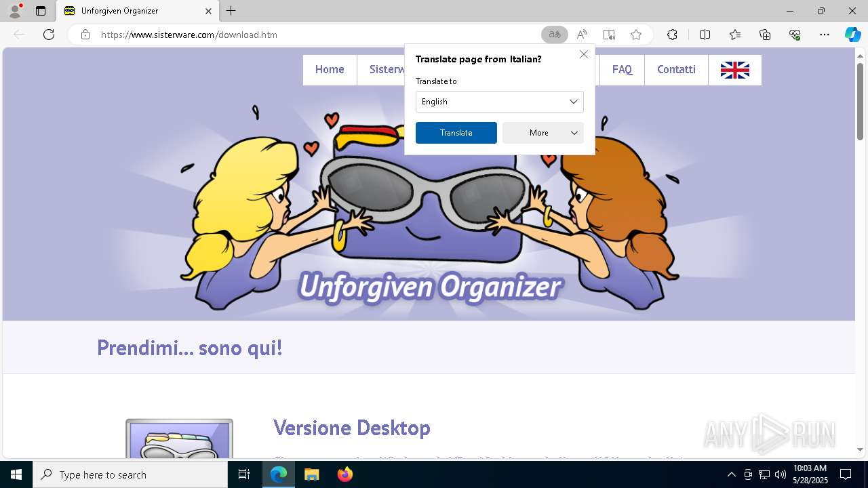Screen dimensions: 868x488
Task: Close the Unforgiven Organizer tab
Action: pyautogui.click(x=208, y=11)
